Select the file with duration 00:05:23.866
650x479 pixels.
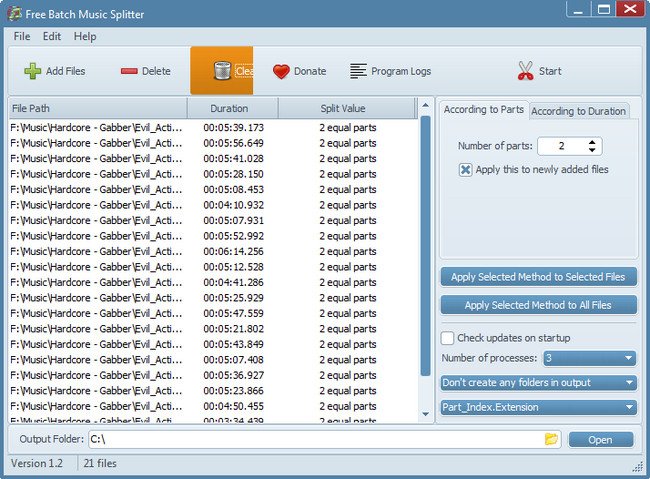[213, 391]
